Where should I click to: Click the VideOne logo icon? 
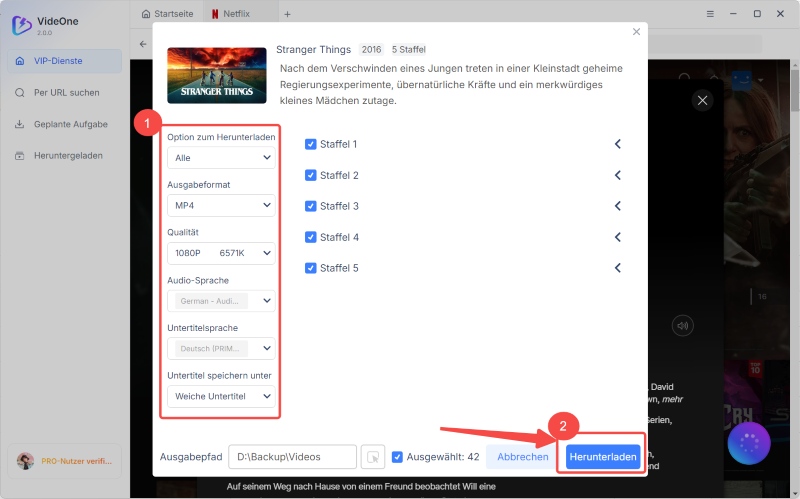(x=21, y=25)
